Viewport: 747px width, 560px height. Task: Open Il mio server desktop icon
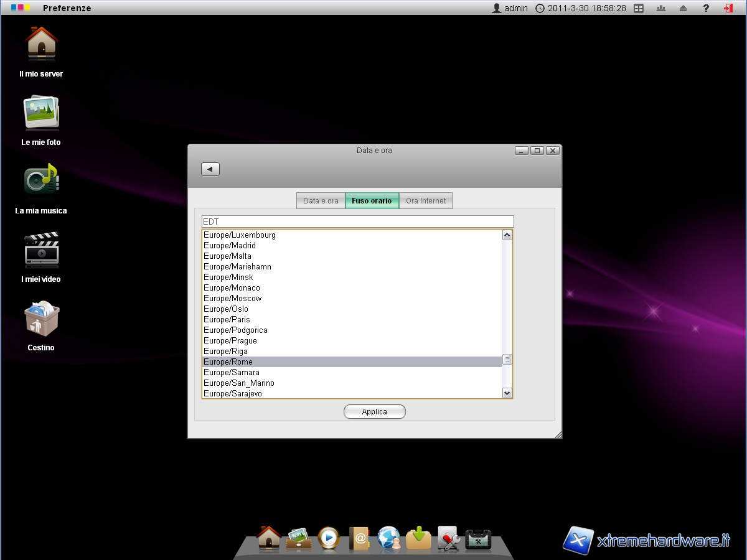(41, 45)
